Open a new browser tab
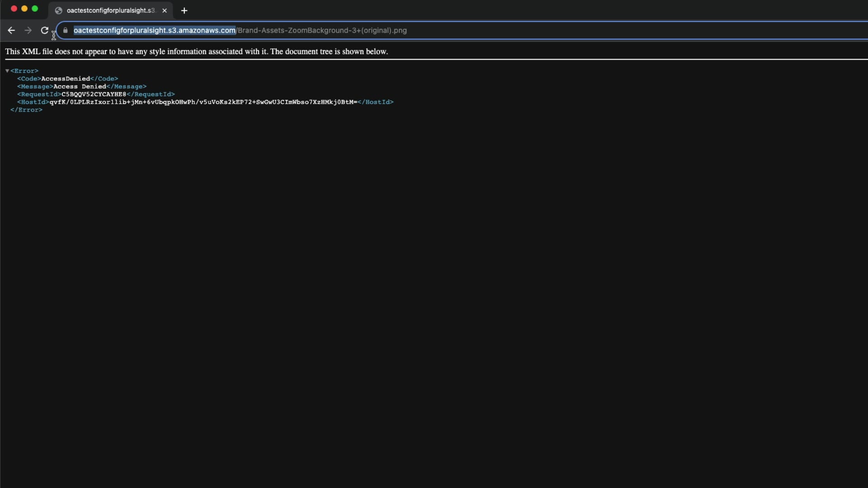868x488 pixels. pos(184,10)
